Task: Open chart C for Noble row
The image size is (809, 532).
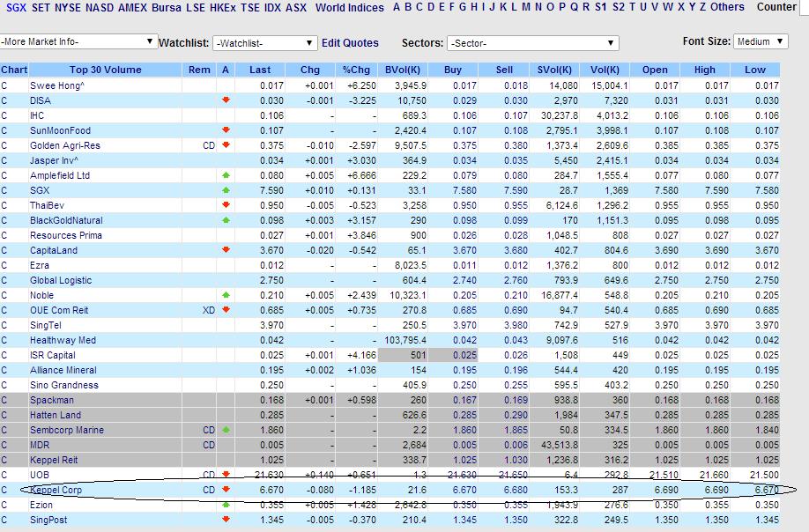Action: pos(4,295)
